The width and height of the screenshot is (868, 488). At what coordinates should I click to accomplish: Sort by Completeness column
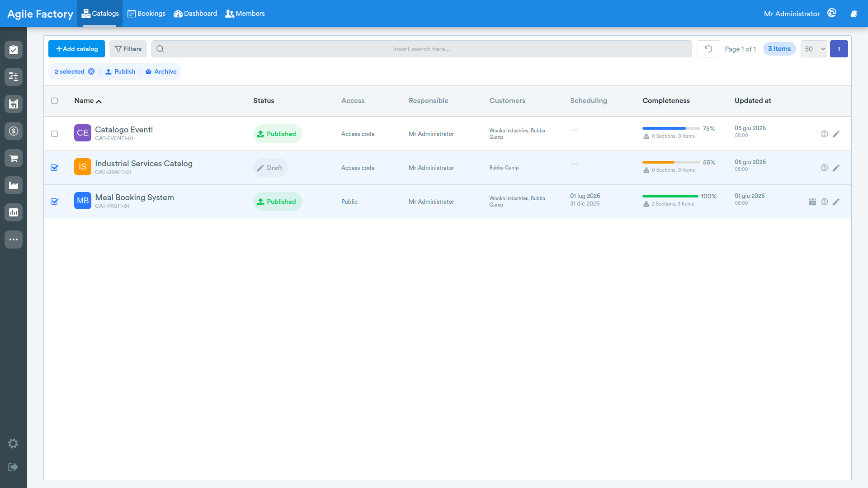[x=666, y=101]
